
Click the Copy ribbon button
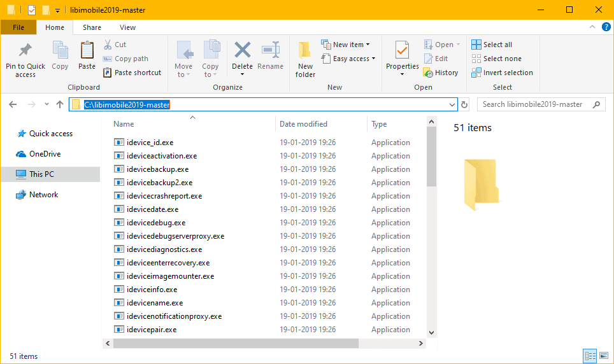pyautogui.click(x=60, y=55)
